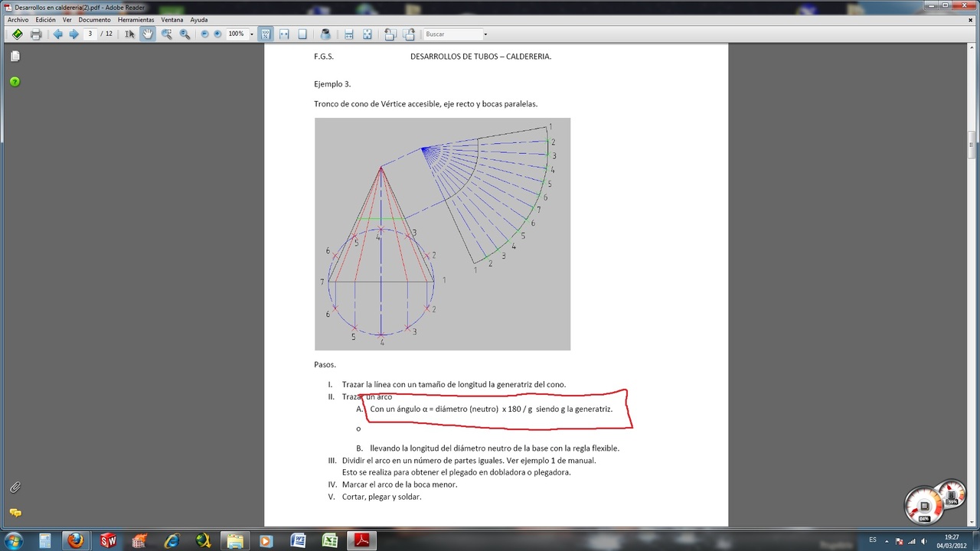Open the green help panel icon
980x551 pixels.
[15, 82]
